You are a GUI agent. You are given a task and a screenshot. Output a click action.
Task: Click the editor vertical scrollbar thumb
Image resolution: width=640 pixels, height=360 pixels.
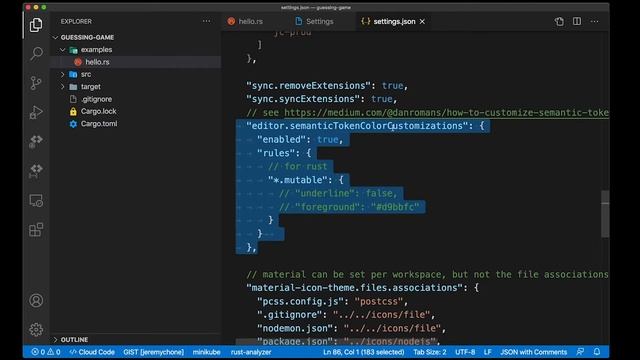tap(605, 213)
